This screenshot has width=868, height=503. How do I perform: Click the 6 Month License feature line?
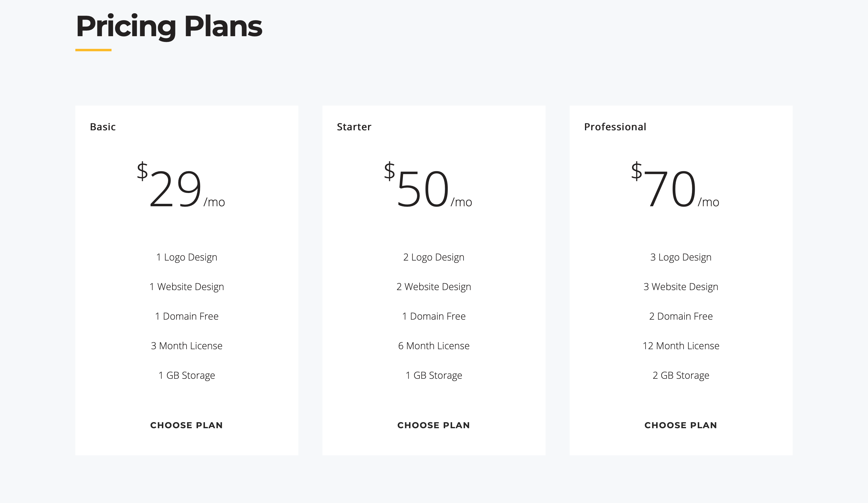[434, 346]
